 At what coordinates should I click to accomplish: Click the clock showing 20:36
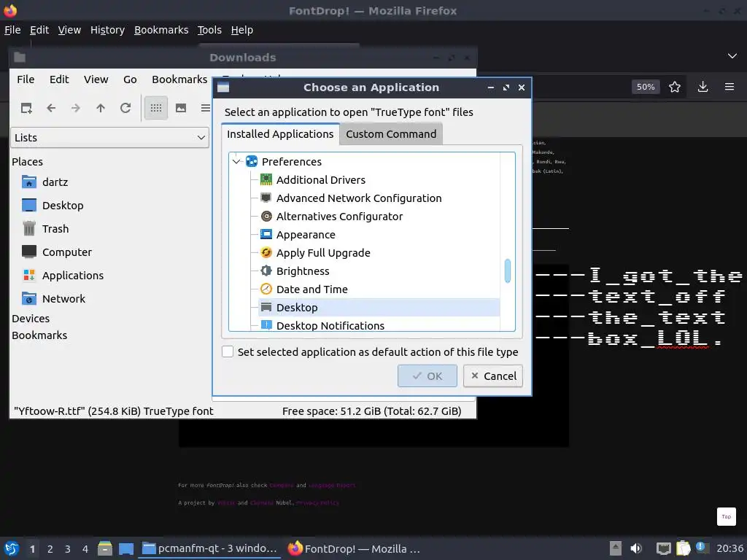[x=729, y=548]
